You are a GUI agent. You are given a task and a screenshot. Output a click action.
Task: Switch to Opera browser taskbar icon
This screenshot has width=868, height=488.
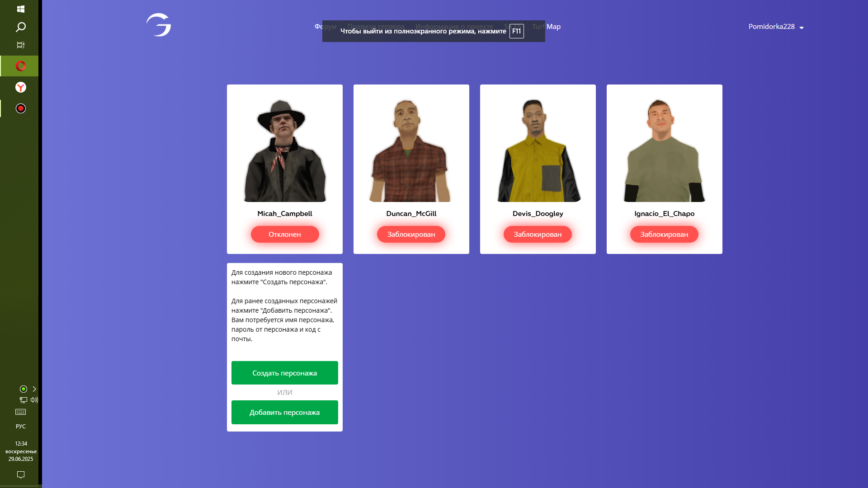coord(20,66)
